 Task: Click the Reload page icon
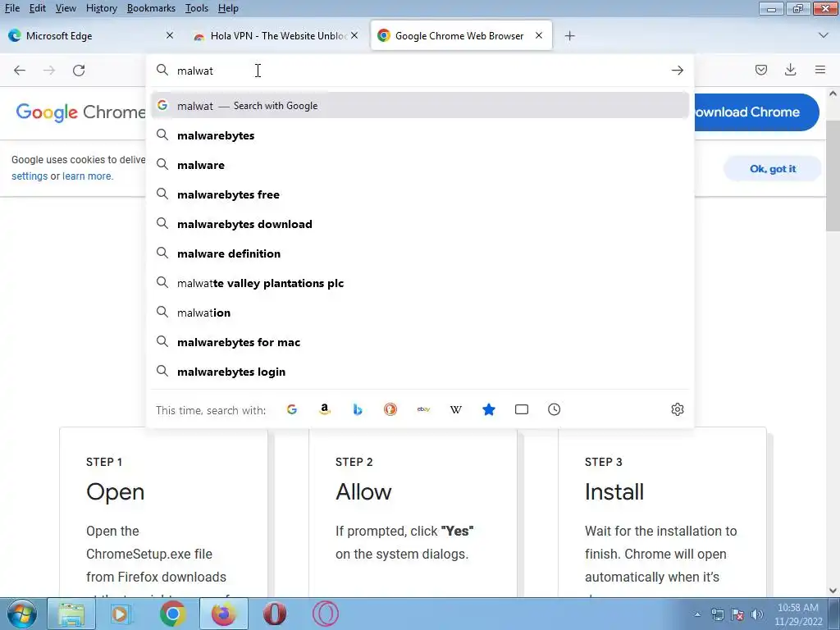click(79, 71)
